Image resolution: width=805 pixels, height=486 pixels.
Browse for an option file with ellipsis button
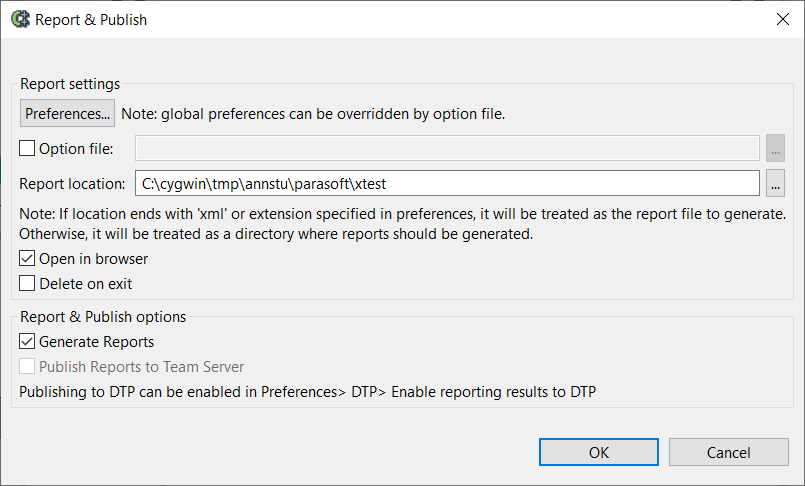[x=775, y=148]
